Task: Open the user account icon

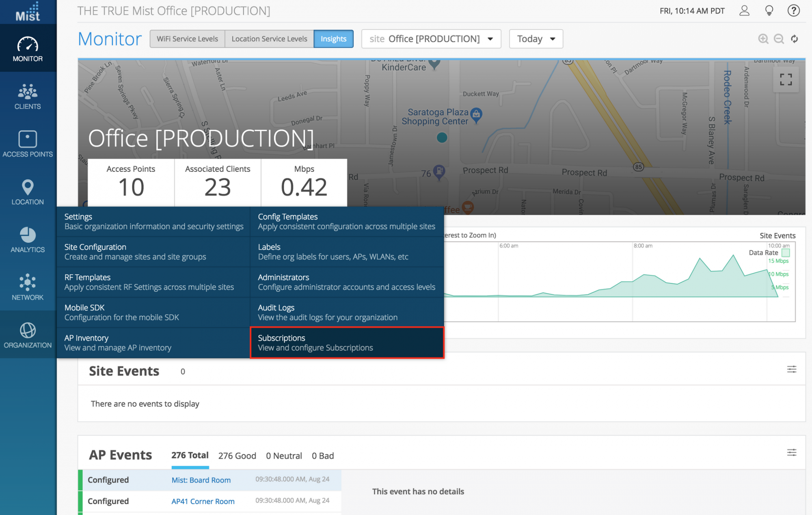Action: click(x=744, y=11)
